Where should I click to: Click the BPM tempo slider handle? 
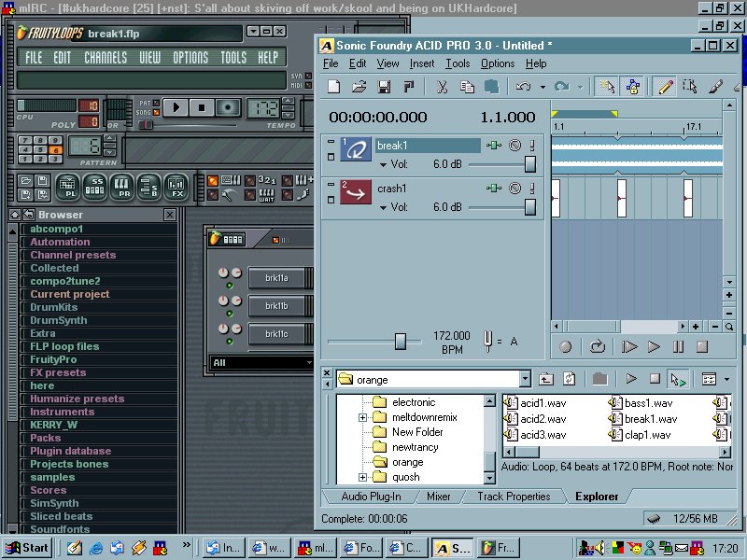click(x=401, y=342)
